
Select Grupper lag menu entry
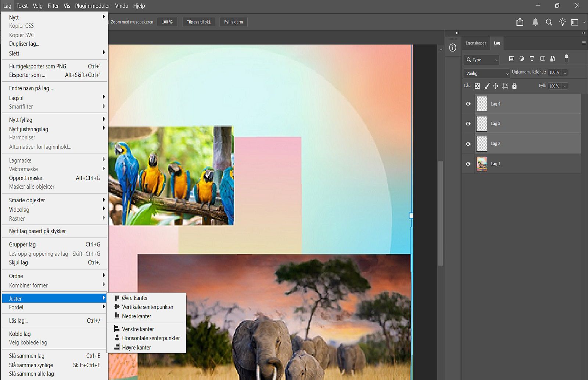[x=54, y=244]
